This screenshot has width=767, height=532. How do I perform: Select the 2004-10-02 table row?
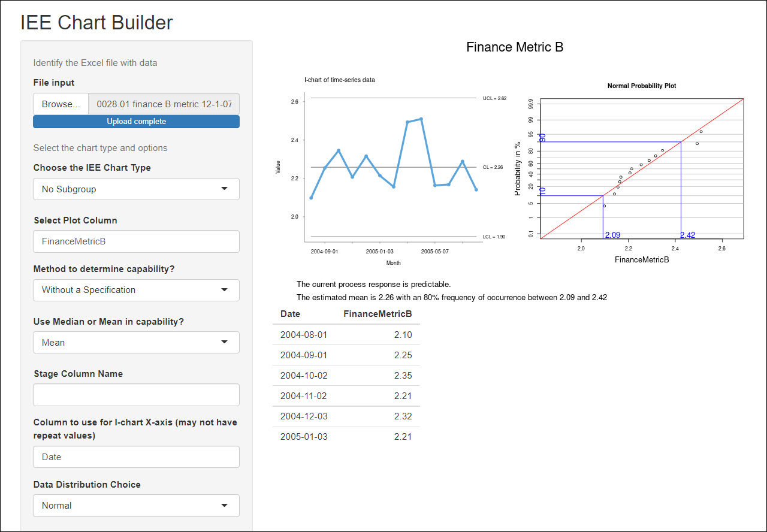346,376
